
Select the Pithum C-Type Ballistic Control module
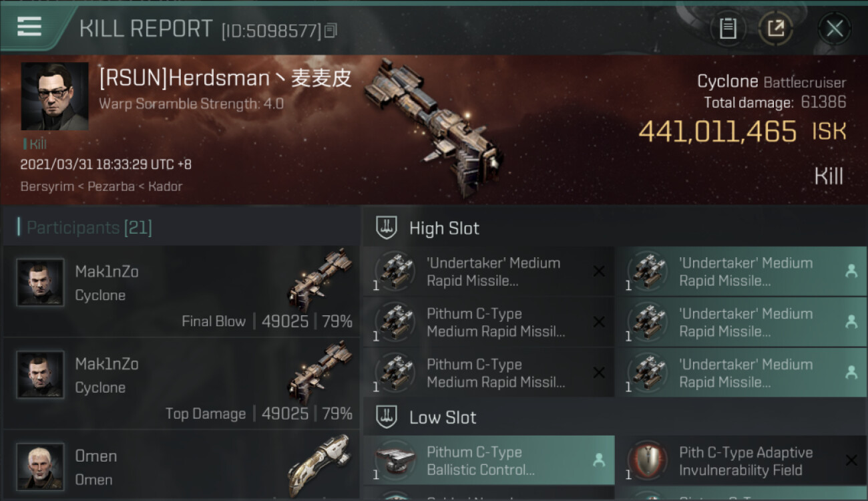489,460
